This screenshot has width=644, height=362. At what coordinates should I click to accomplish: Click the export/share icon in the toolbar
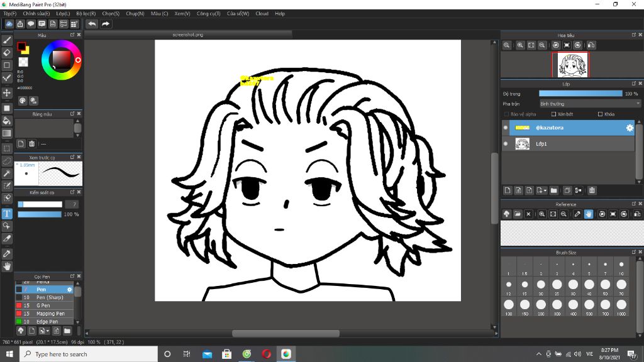click(x=19, y=24)
